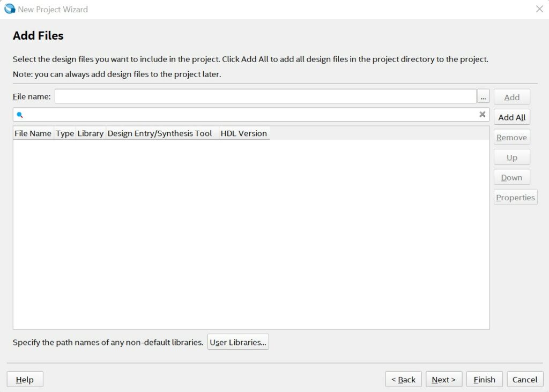This screenshot has width=549, height=392.
Task: Click the HDL Version column header
Action: tap(243, 133)
